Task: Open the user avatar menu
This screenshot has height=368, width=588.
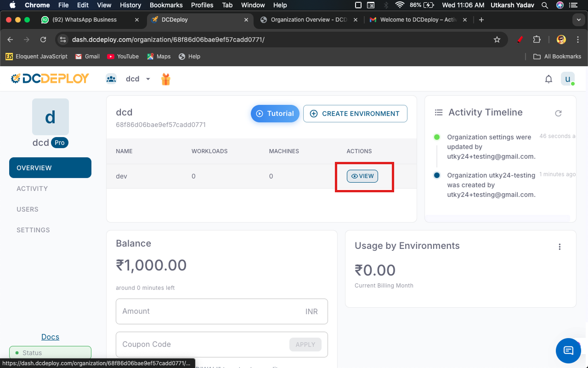Action: (567, 79)
